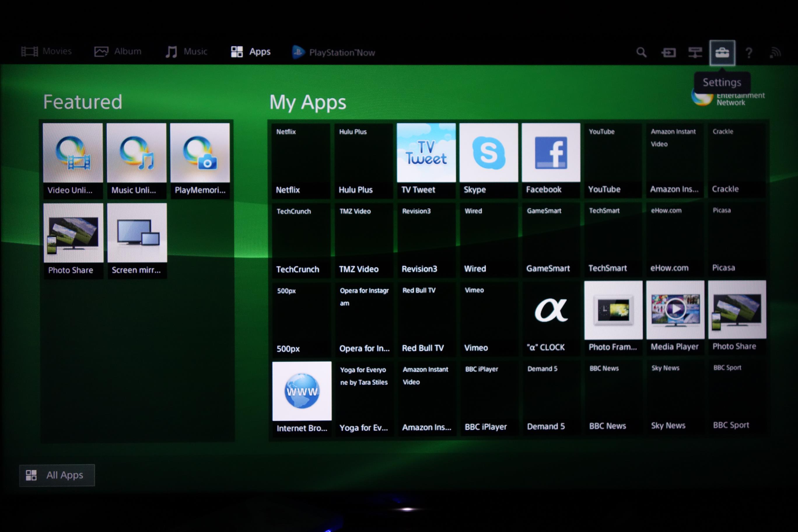Select the Album tab
This screenshot has width=798, height=532.
click(x=118, y=52)
